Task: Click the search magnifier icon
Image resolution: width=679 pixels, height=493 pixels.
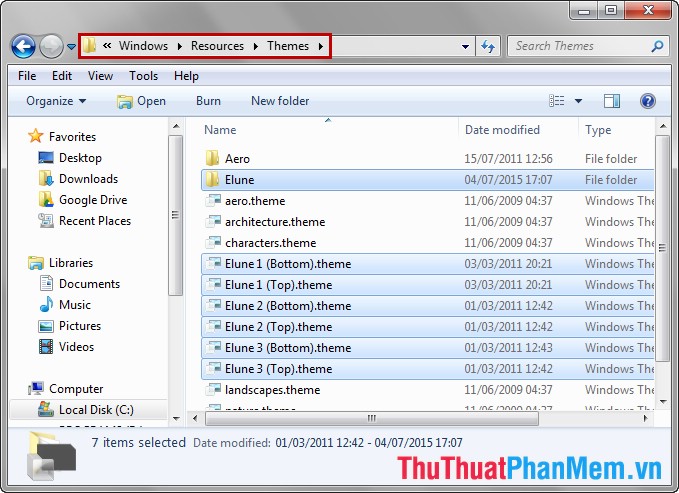Action: tap(657, 46)
